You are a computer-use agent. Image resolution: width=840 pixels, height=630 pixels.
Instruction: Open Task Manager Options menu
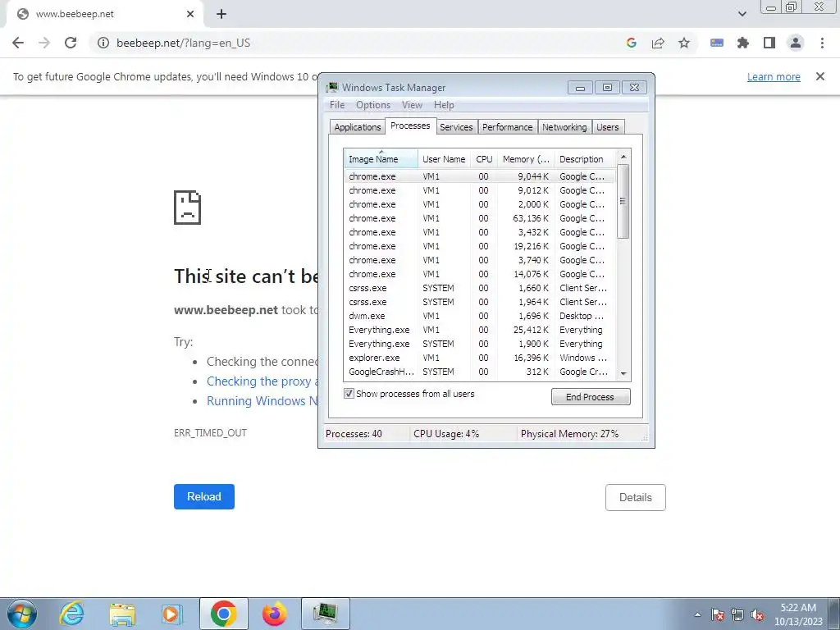point(373,105)
